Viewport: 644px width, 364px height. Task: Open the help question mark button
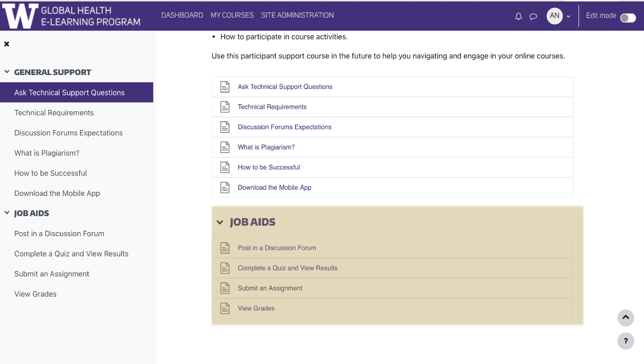click(x=625, y=341)
